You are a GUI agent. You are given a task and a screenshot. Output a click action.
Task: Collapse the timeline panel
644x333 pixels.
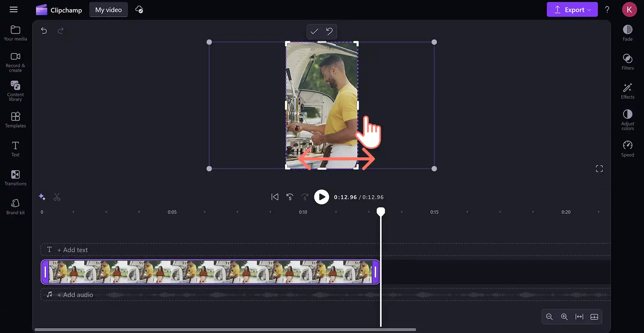pyautogui.click(x=594, y=317)
